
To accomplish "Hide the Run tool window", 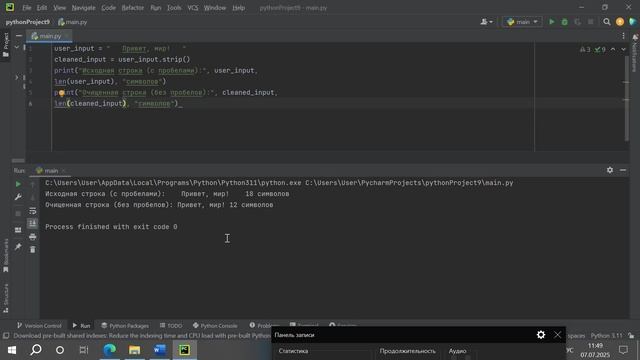I will [x=623, y=170].
